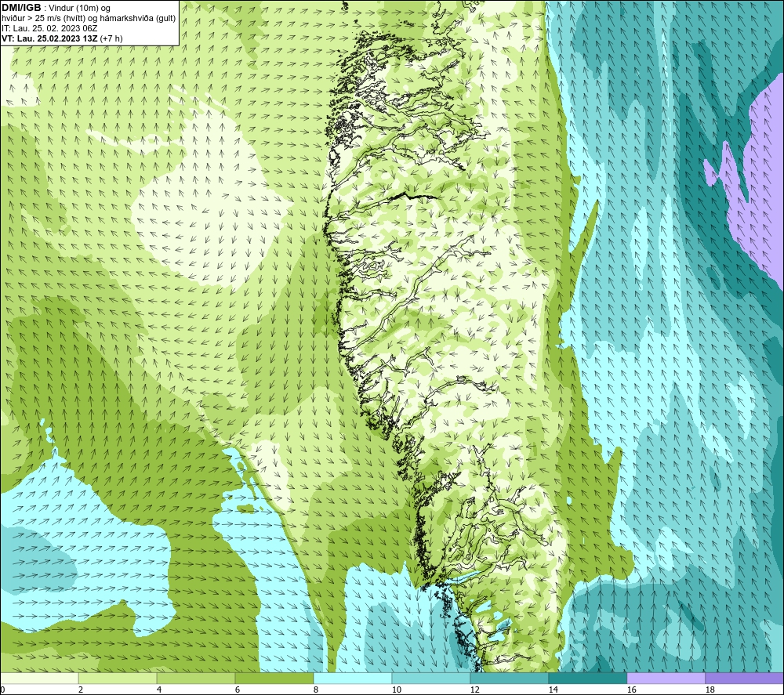Screen dimensions: 784x695
Task: Click the 'hviður > 25 m/s' legend line
Action: (89, 19)
